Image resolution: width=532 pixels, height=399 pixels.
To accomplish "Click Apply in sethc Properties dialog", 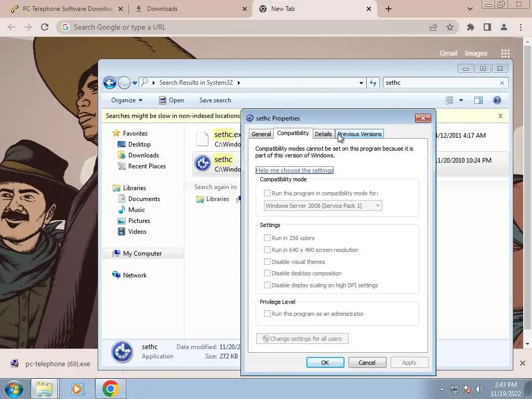I will [409, 362].
